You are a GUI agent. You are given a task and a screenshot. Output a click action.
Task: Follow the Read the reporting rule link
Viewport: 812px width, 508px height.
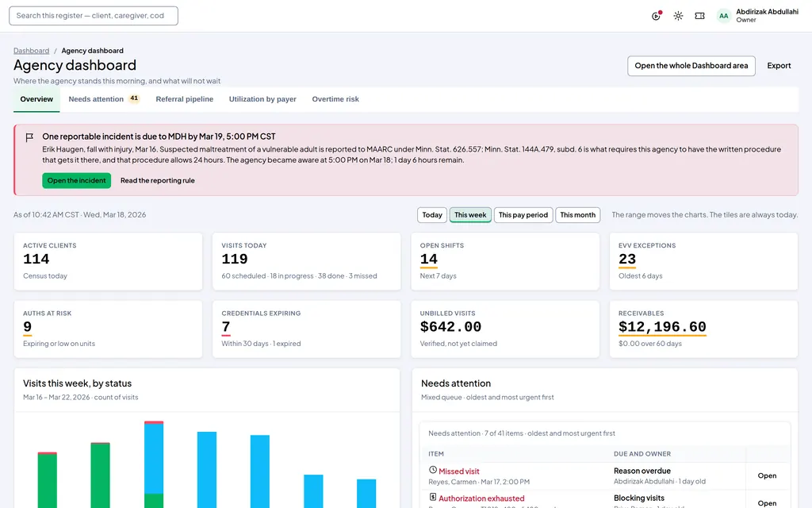pyautogui.click(x=158, y=180)
